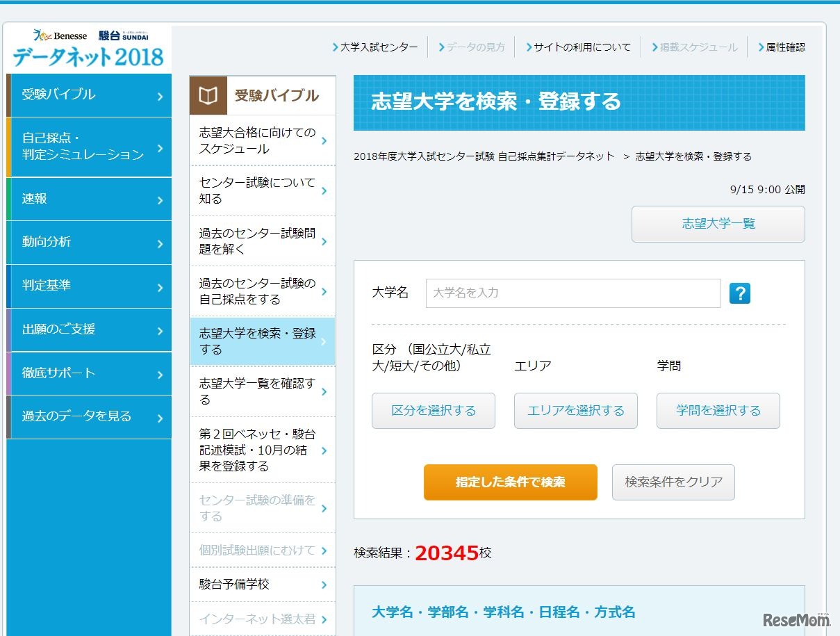Click the 学問を選択する selection button
The height and width of the screenshot is (636, 840).
tap(717, 411)
